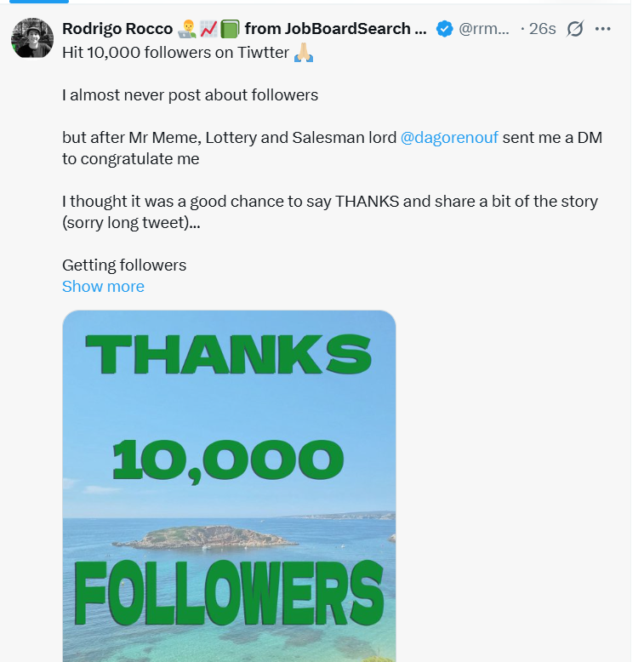Expand the tweet with Show more
The width and height of the screenshot is (644, 662).
103,287
